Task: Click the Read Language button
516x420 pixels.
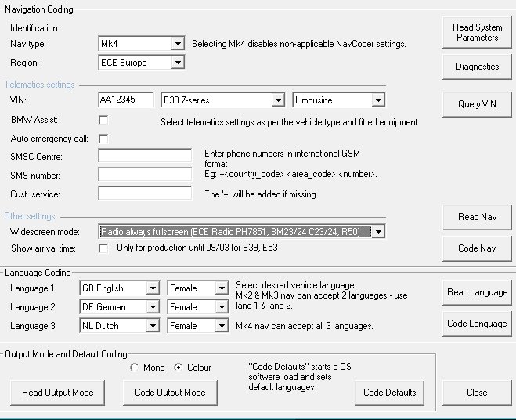Action: pos(477,292)
